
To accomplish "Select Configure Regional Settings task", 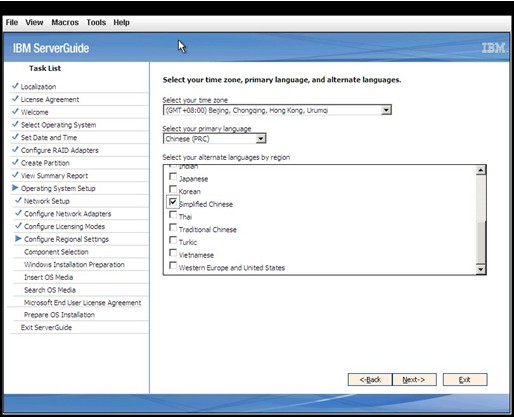I will [66, 239].
